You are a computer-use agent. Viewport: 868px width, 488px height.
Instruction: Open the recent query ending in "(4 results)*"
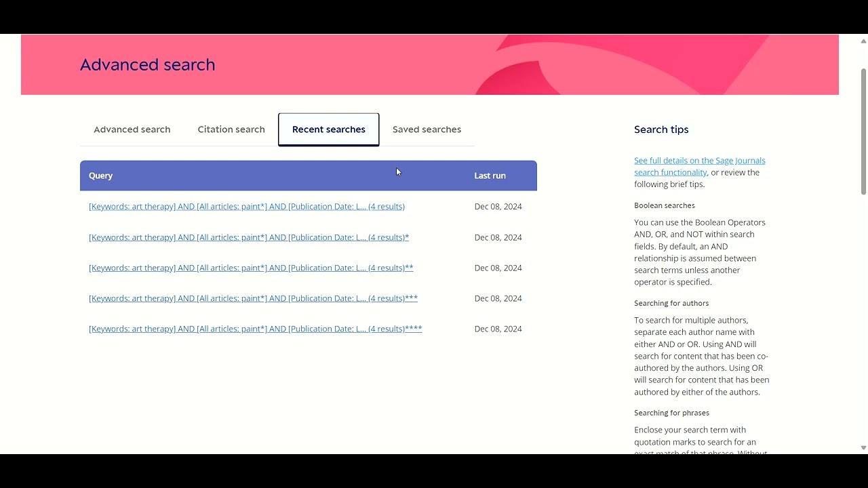click(249, 237)
